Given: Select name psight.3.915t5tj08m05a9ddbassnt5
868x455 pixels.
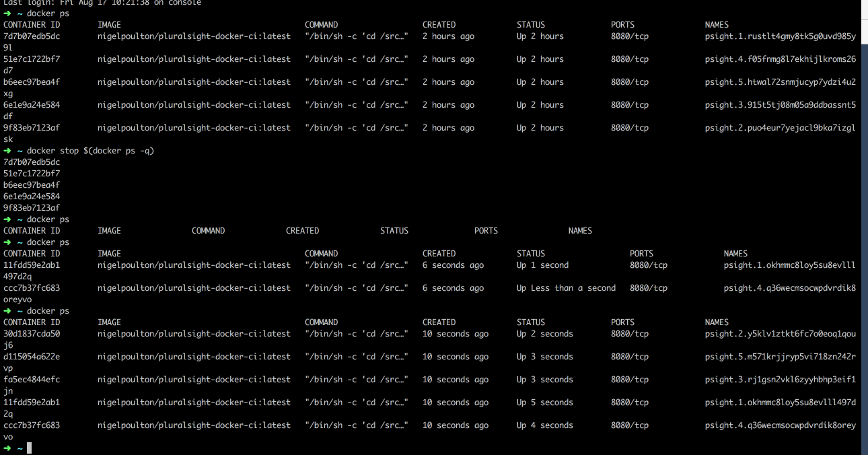Looking at the screenshot, I should point(781,105).
